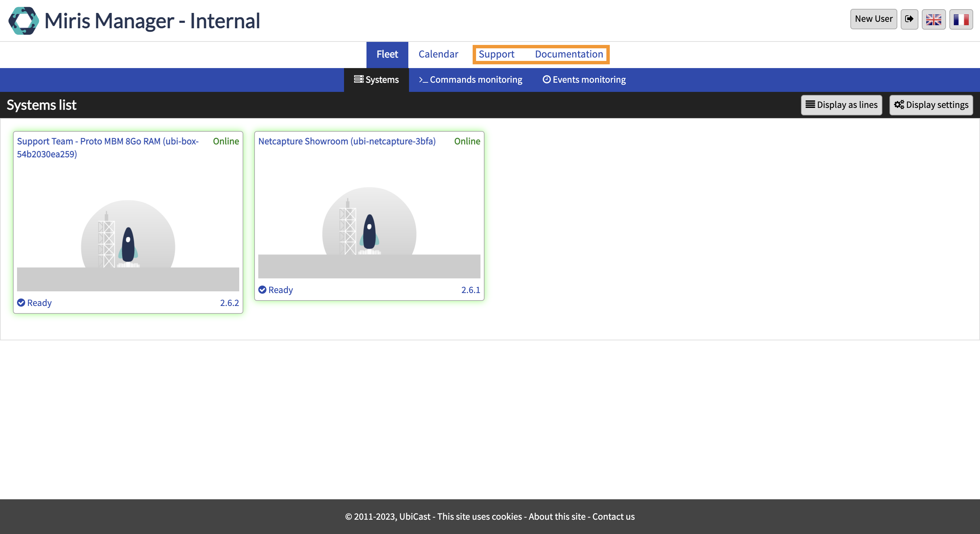Open Events monitoring sub-tab
980x534 pixels.
(x=584, y=80)
